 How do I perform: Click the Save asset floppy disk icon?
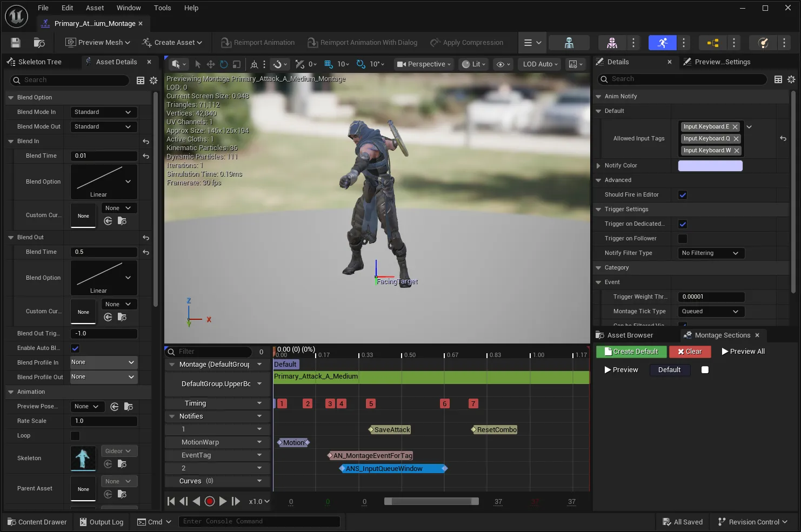[16, 43]
